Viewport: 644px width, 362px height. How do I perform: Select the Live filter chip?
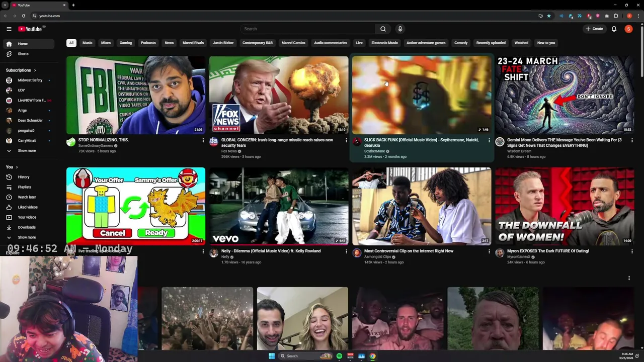click(359, 43)
